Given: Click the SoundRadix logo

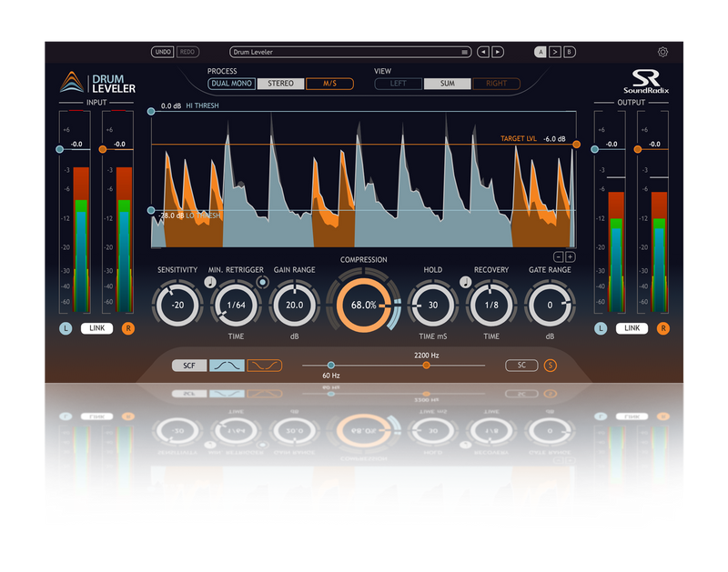Looking at the screenshot, I should pyautogui.click(x=646, y=82).
